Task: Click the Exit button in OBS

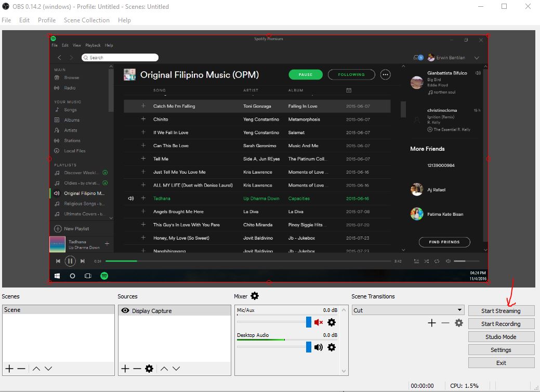Action: click(501, 363)
